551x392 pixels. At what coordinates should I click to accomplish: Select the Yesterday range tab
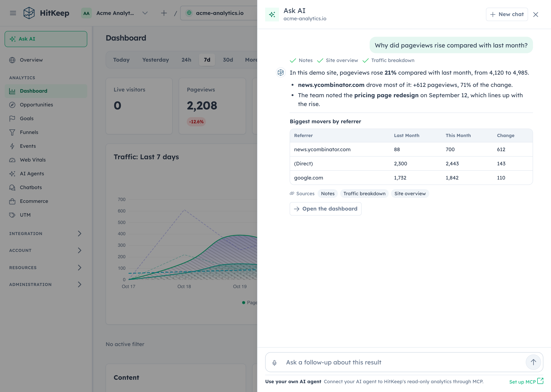tap(156, 60)
